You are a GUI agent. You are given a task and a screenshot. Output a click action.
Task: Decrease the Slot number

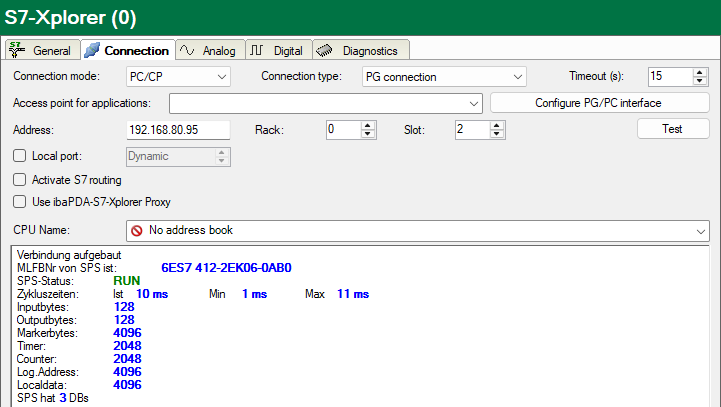496,134
